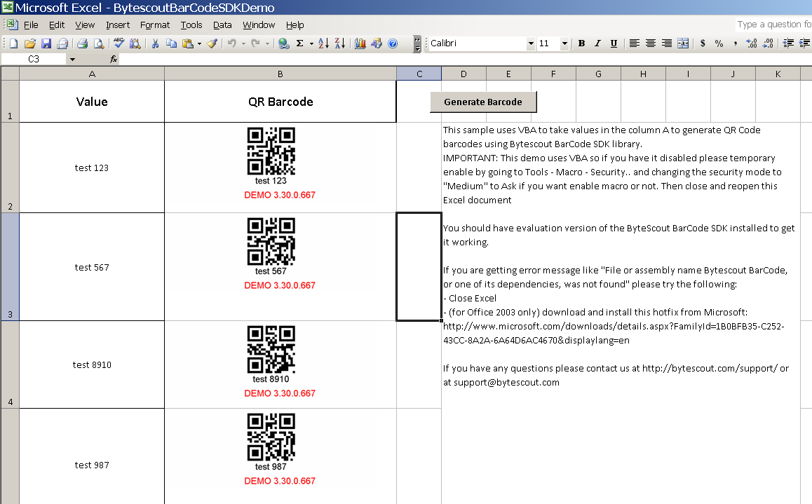Image resolution: width=812 pixels, height=504 pixels.
Task: Open the Format menu
Action: (x=155, y=25)
